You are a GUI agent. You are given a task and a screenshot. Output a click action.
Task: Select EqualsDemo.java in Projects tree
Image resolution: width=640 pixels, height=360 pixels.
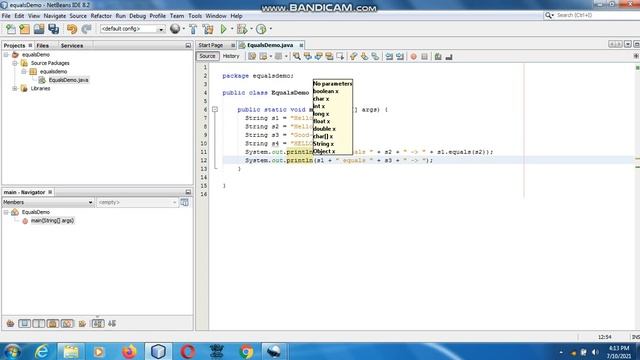pyautogui.click(x=68, y=80)
